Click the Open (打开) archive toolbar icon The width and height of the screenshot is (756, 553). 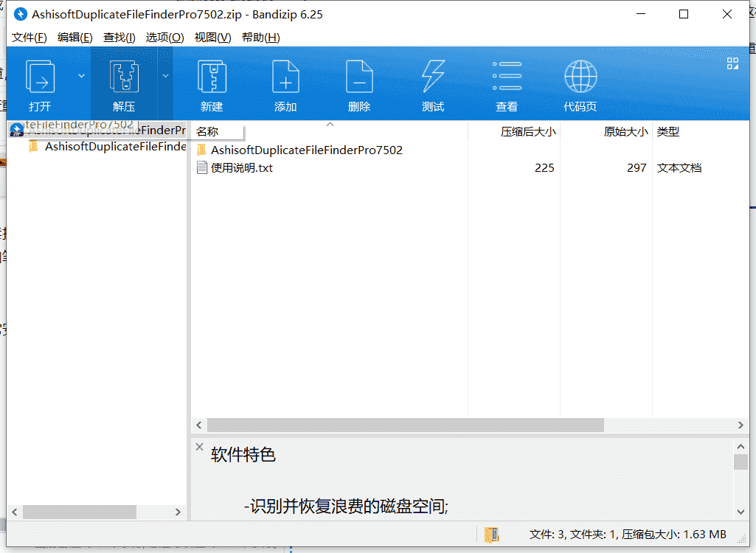[x=40, y=77]
